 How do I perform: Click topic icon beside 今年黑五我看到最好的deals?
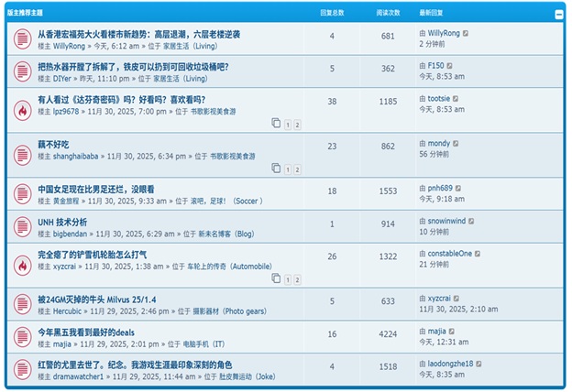coord(23,337)
